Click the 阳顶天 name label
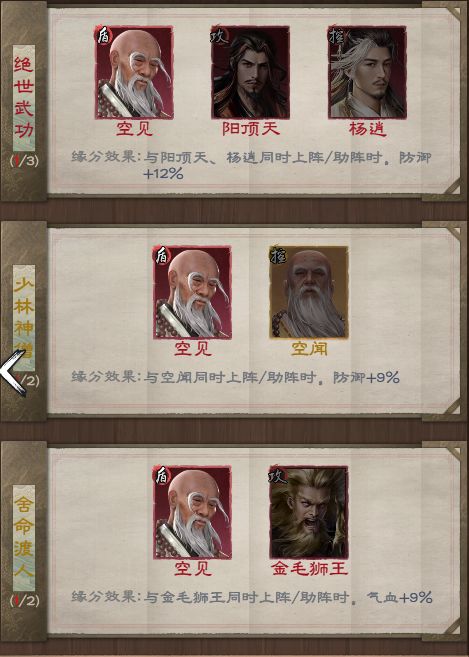 coord(251,129)
